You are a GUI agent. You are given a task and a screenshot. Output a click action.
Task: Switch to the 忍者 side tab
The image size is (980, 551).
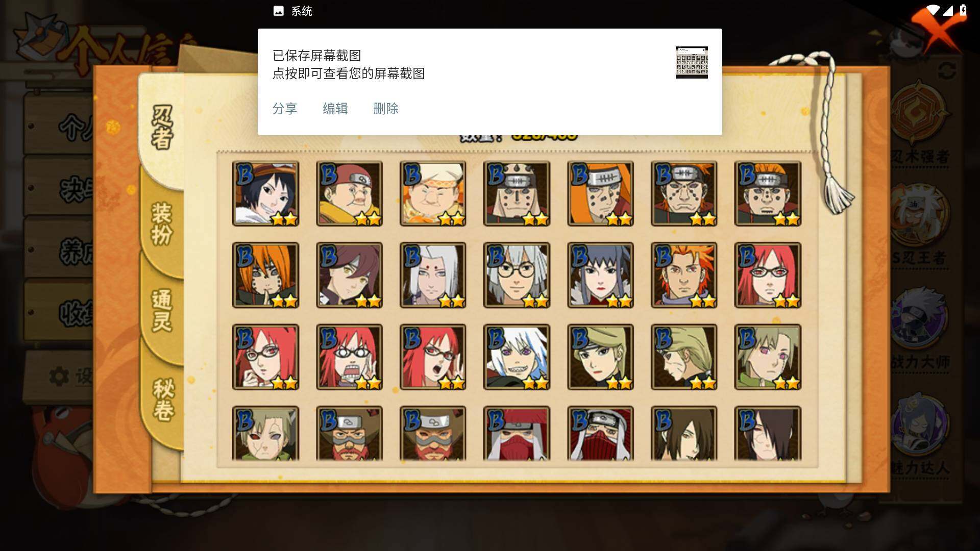click(162, 128)
